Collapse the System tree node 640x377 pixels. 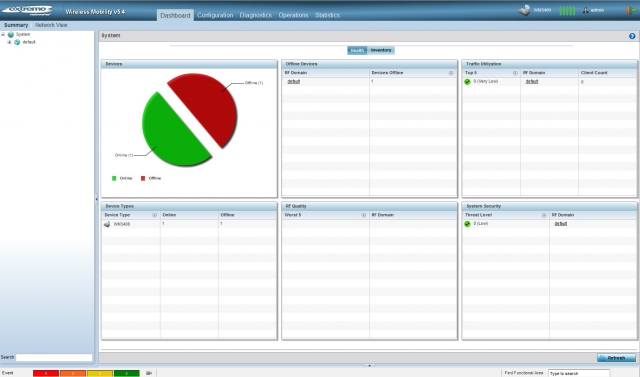pos(3,35)
